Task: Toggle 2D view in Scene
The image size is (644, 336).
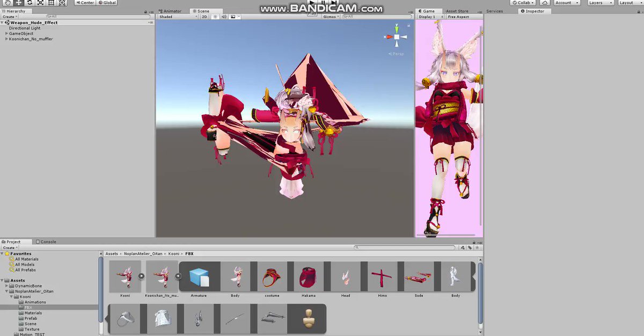Action: (x=204, y=17)
